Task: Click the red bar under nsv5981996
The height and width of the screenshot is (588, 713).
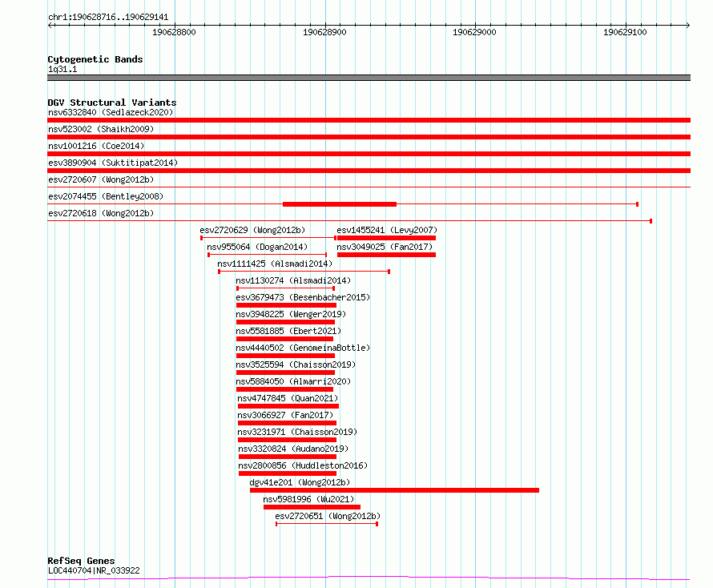Action: click(x=312, y=507)
